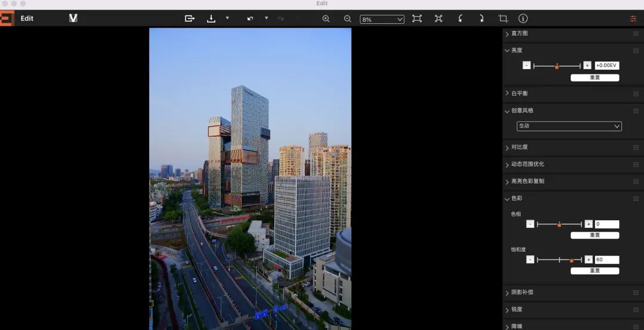
Task: Expand the 直方图 histogram section
Action: [x=507, y=33]
